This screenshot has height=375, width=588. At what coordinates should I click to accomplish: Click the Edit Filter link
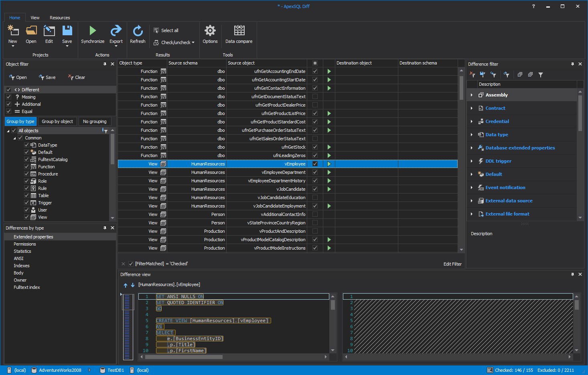coord(452,264)
